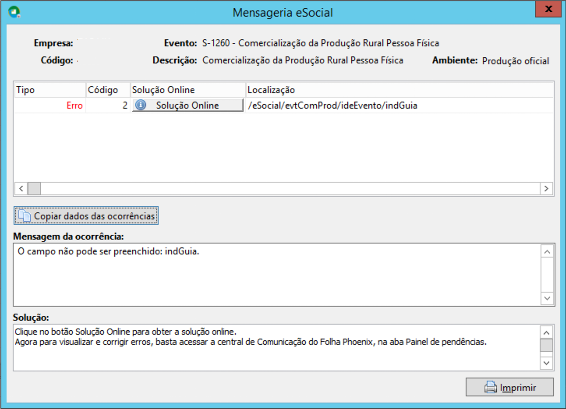This screenshot has height=409, width=566.
Task: Click the solution line starting 'Agora para visualizar e corrigir erros'
Action: coord(251,341)
